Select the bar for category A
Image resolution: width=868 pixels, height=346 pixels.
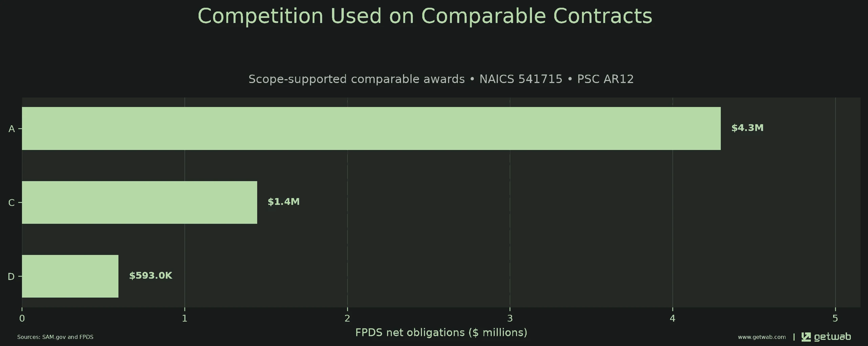371,128
